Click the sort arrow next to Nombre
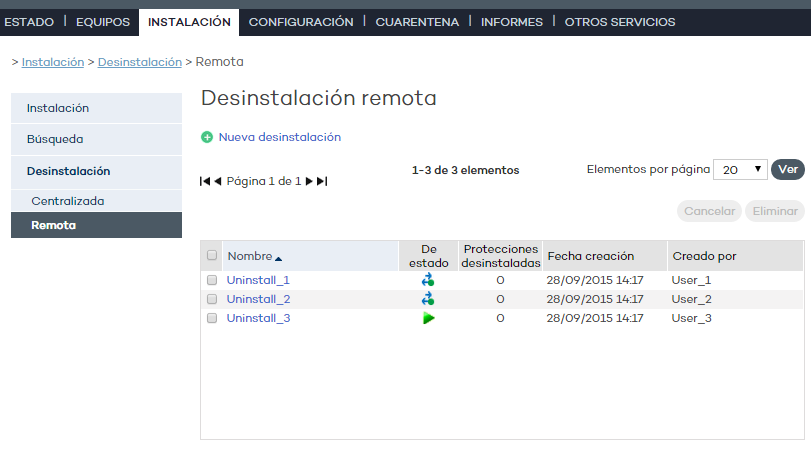 pyautogui.click(x=278, y=259)
